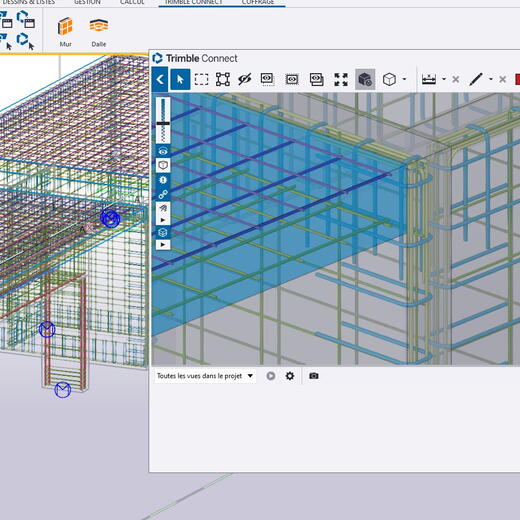Viewport: 520px width, 520px height.
Task: Click the running figure walk-mode icon
Action: click(163, 209)
